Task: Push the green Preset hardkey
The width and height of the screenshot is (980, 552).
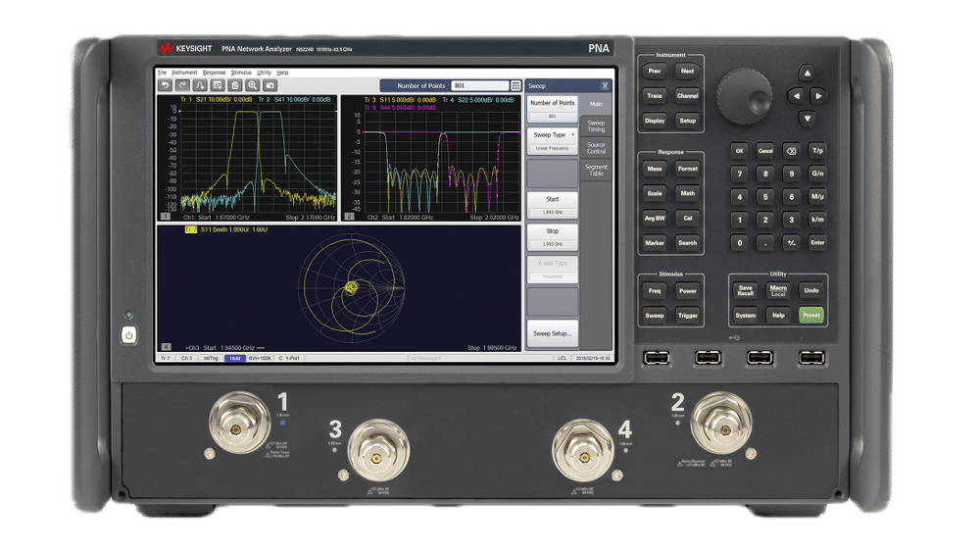Action: point(811,315)
